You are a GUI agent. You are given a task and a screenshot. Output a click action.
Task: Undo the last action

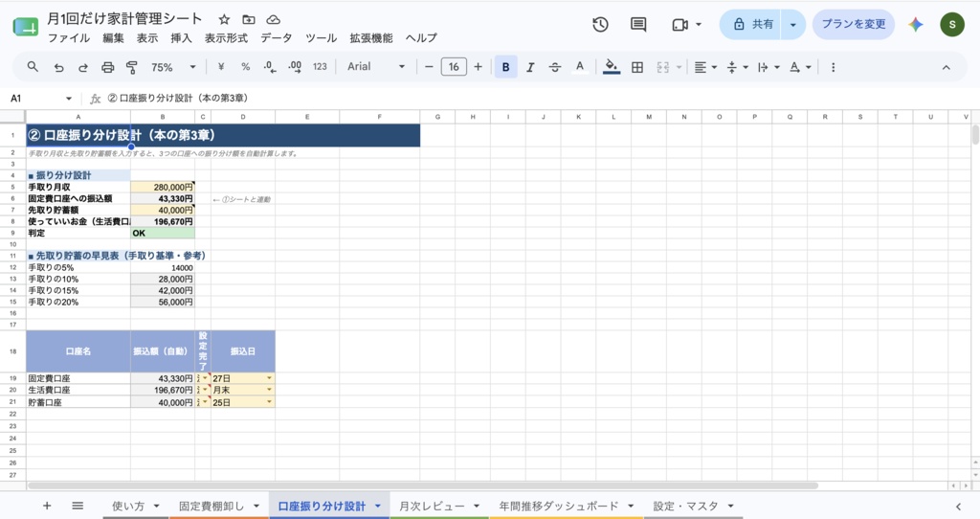(58, 68)
